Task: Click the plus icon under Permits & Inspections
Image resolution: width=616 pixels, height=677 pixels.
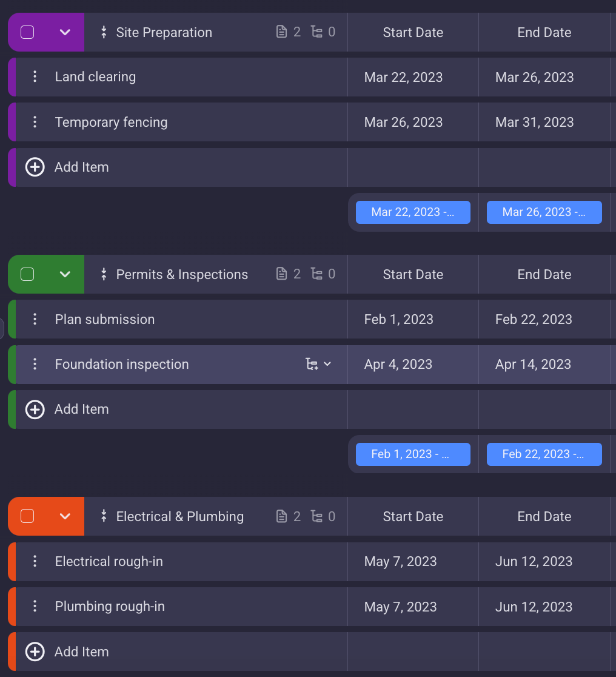Action: point(35,409)
